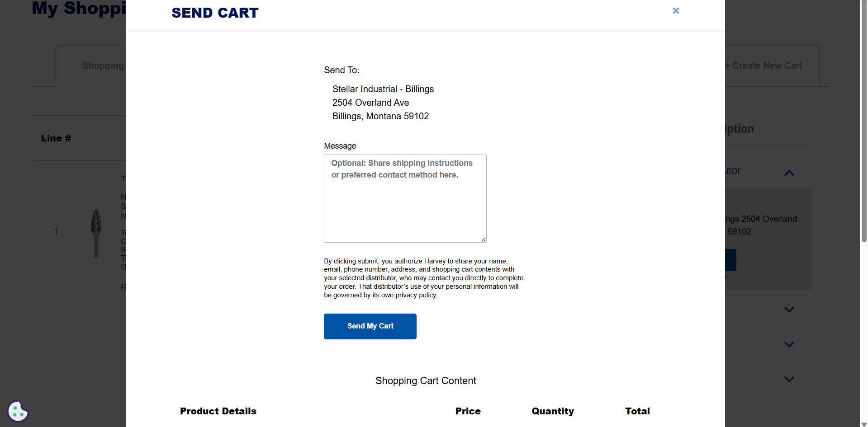Open the cookie preferences icon
Screen dimensions: 868x427
click(x=18, y=411)
